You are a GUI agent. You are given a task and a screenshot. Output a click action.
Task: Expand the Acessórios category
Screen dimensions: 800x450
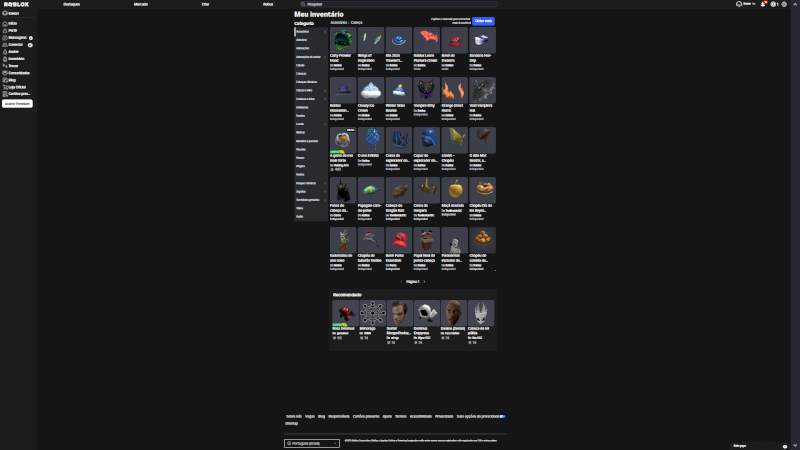pyautogui.click(x=310, y=32)
